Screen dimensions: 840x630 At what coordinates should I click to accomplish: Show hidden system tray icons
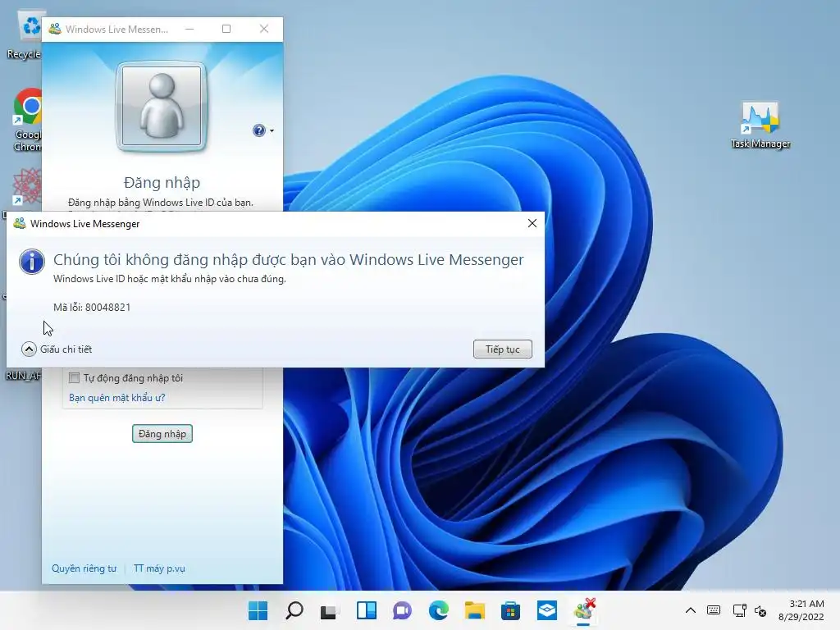pos(691,610)
